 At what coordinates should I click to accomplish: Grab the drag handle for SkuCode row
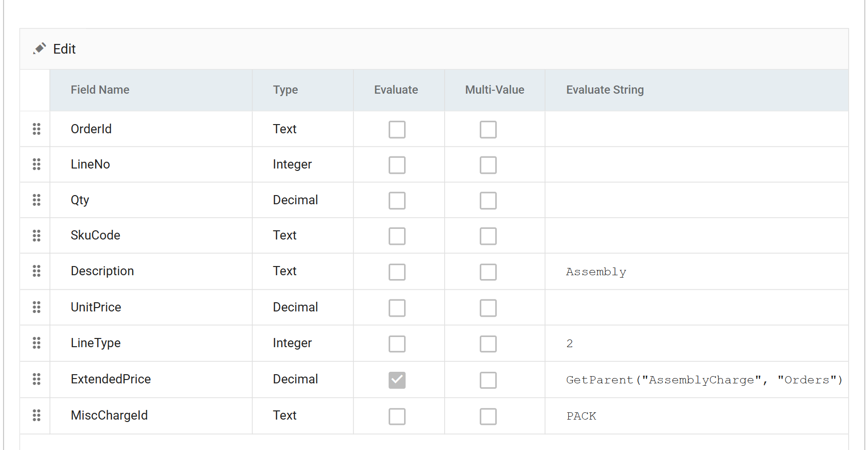point(36,236)
